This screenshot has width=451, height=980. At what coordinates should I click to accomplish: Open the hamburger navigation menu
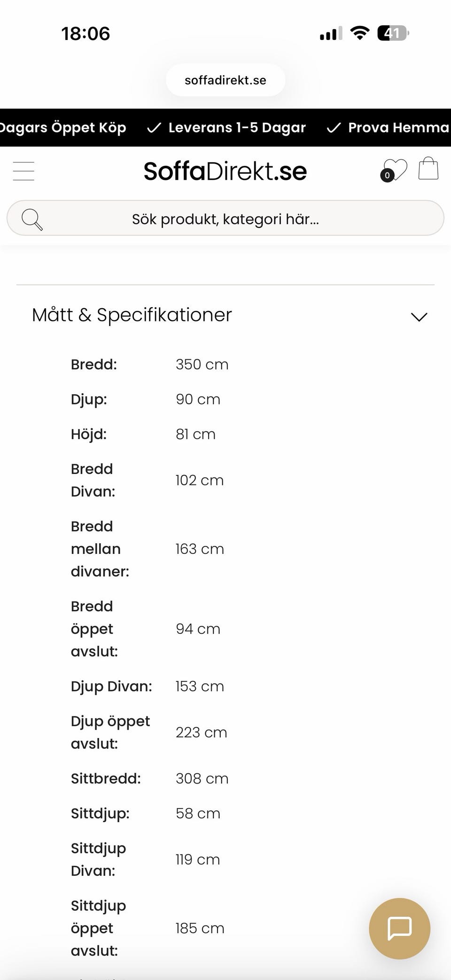click(23, 171)
